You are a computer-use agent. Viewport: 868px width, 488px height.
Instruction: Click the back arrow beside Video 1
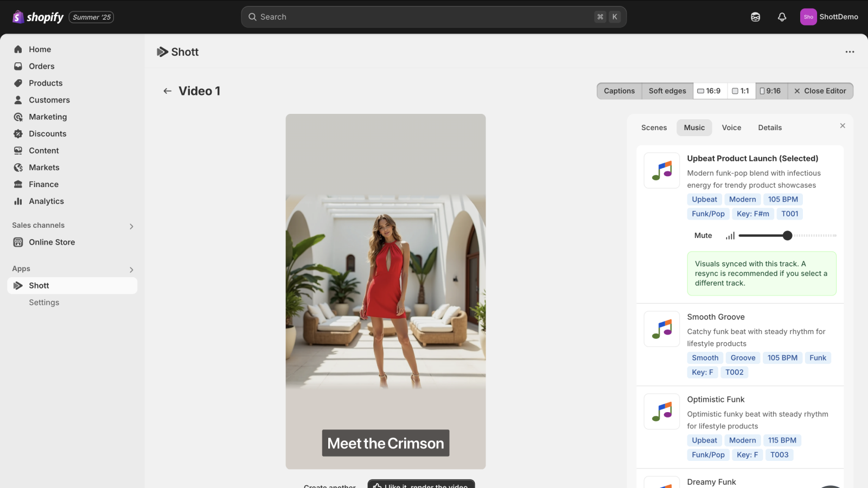[x=168, y=91]
